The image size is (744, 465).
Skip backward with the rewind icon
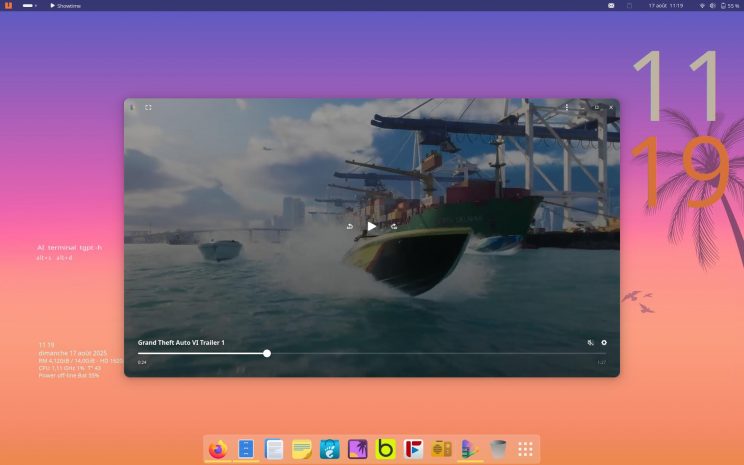click(350, 226)
